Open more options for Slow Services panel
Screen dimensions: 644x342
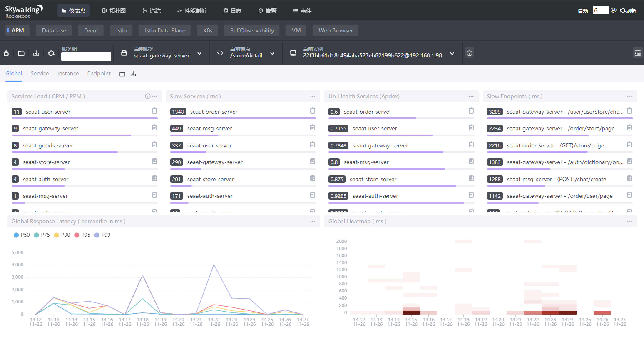pyautogui.click(x=312, y=96)
